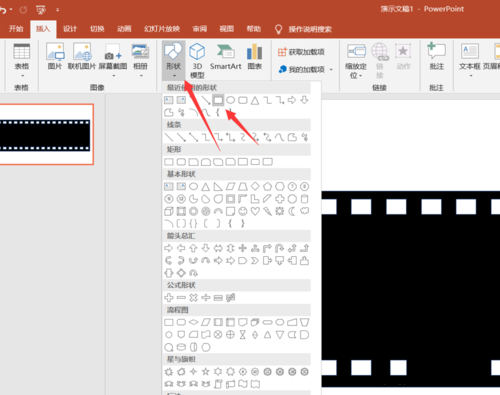Select the rectangle in recently used shapes
The height and width of the screenshot is (395, 500).
pyautogui.click(x=218, y=100)
